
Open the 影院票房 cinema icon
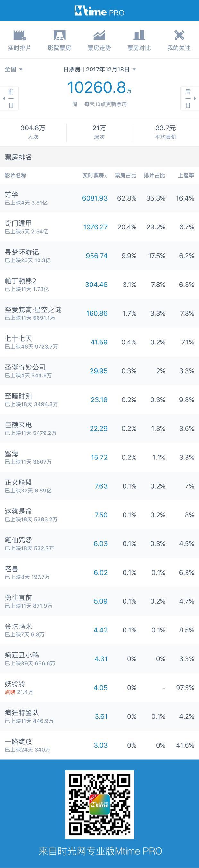click(59, 35)
